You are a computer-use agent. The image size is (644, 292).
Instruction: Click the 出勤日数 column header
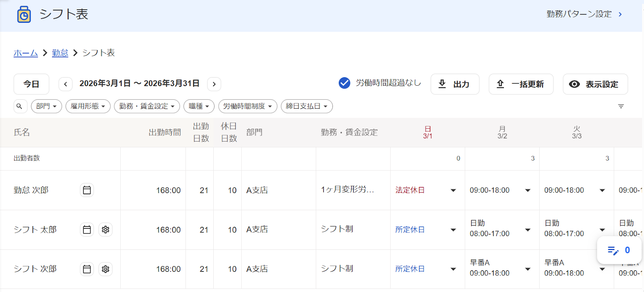[201, 132]
